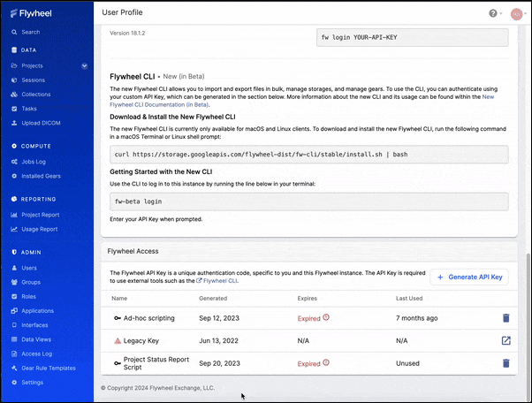Screen dimensions: 532x403
Task: Click Generate API Key button
Action: (469, 278)
